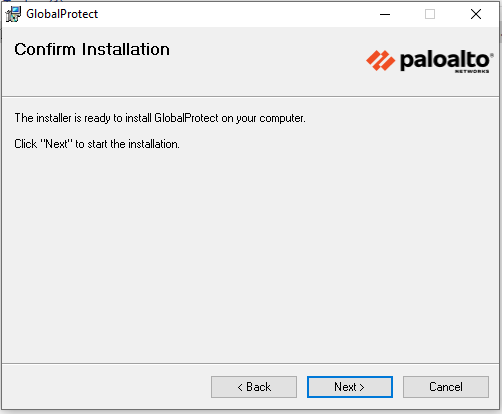Click the 'Click "Next" to start' instruction line
This screenshot has height=414, width=502.
pos(97,144)
